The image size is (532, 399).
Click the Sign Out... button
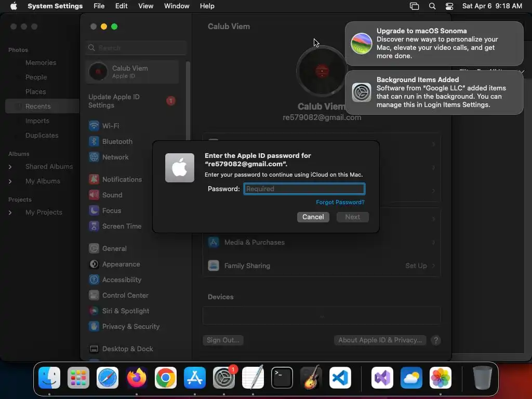point(223,340)
